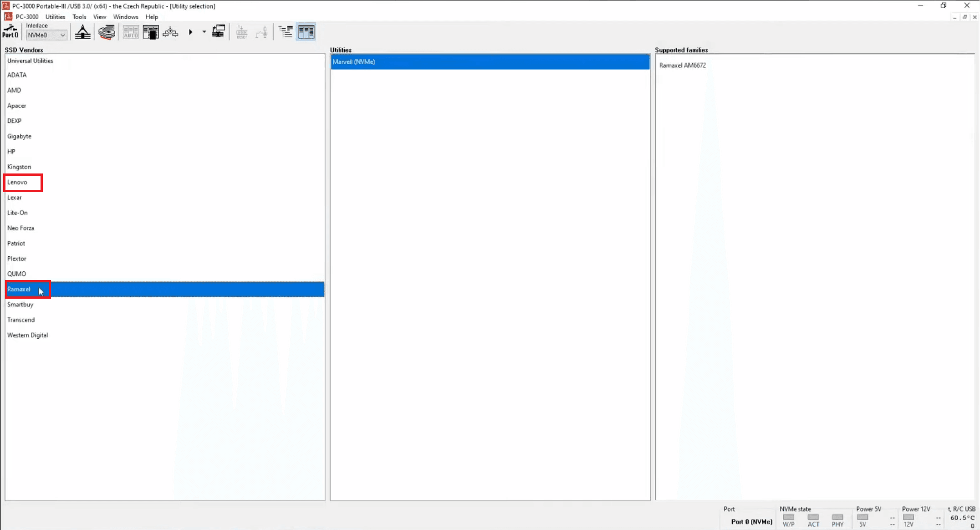This screenshot has width=980, height=530.
Task: Open the Utilities menu
Action: (x=56, y=17)
